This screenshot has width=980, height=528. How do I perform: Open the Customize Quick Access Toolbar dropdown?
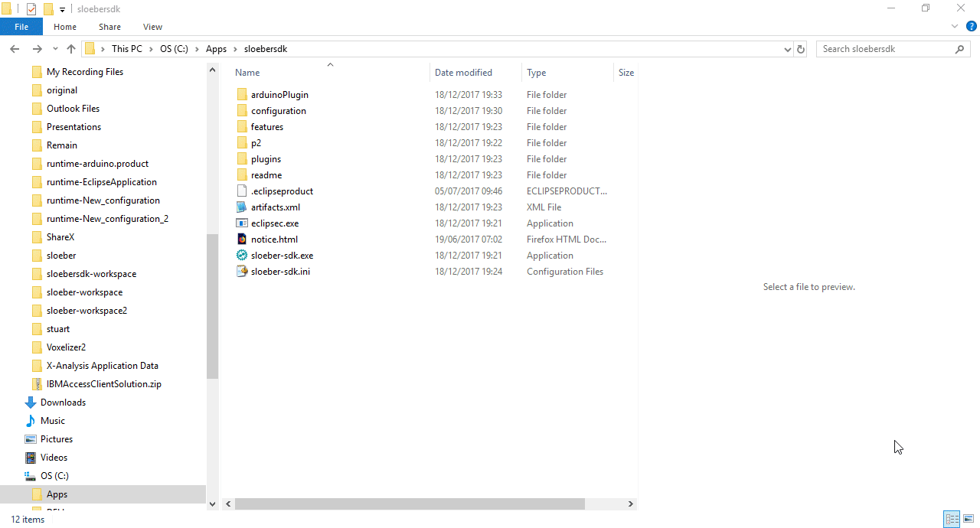click(x=62, y=9)
